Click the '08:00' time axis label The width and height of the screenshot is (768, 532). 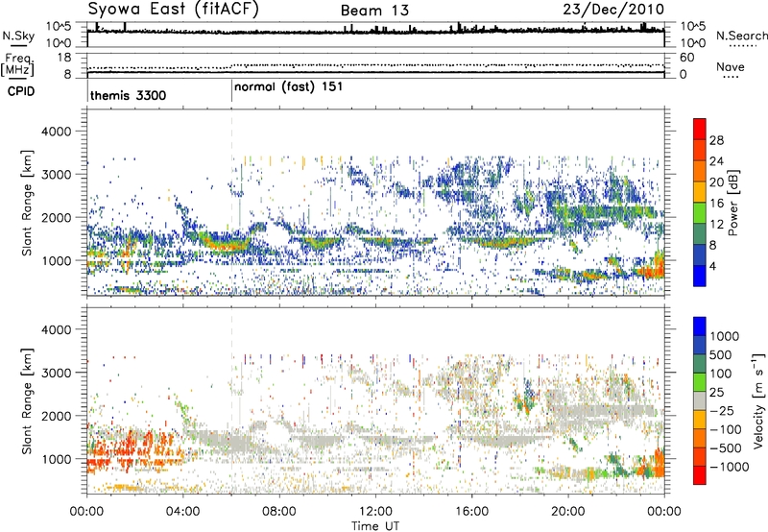278,512
